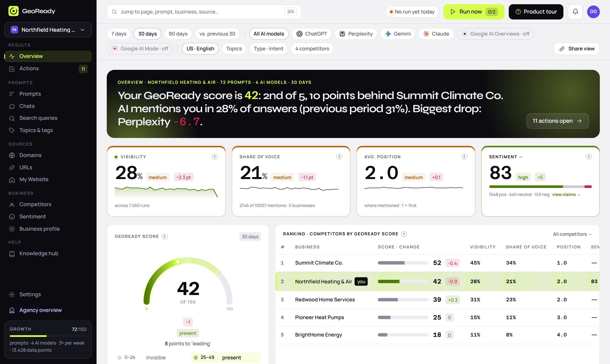The width and height of the screenshot is (610, 364).
Task: Click Ranking table help question icon
Action: click(x=404, y=234)
